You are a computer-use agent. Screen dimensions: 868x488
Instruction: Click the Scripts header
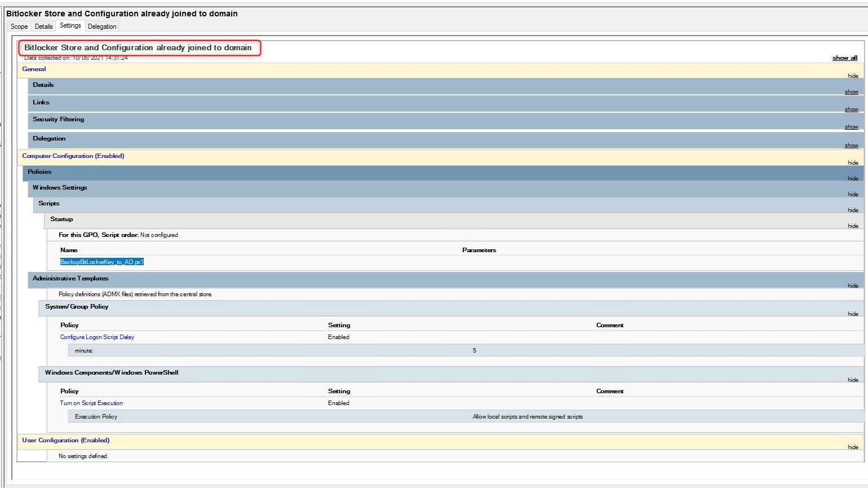[448, 205]
